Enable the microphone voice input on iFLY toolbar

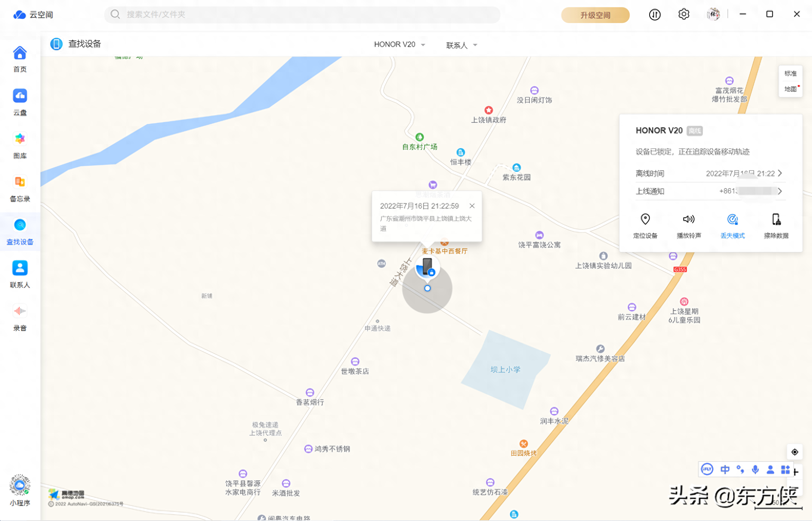[755, 469]
